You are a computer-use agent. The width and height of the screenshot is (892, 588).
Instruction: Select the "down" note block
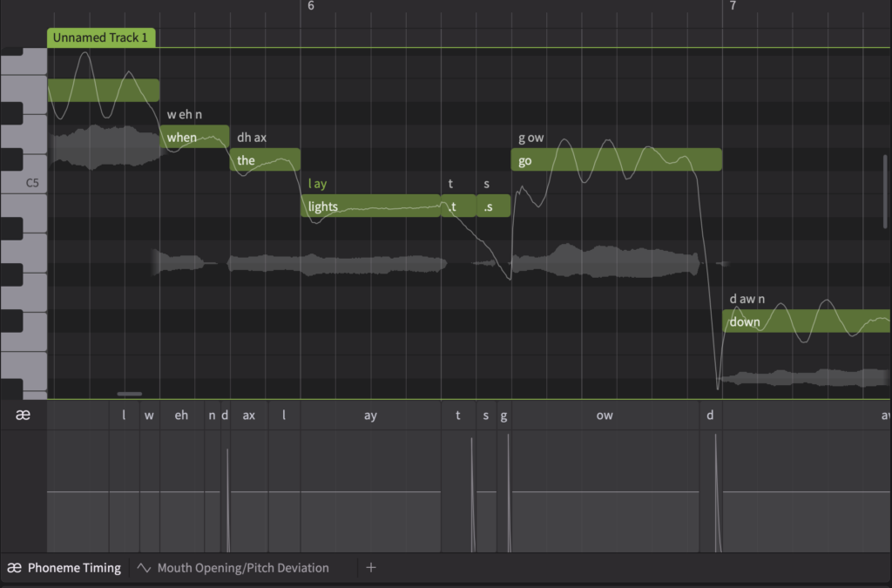[x=806, y=321]
